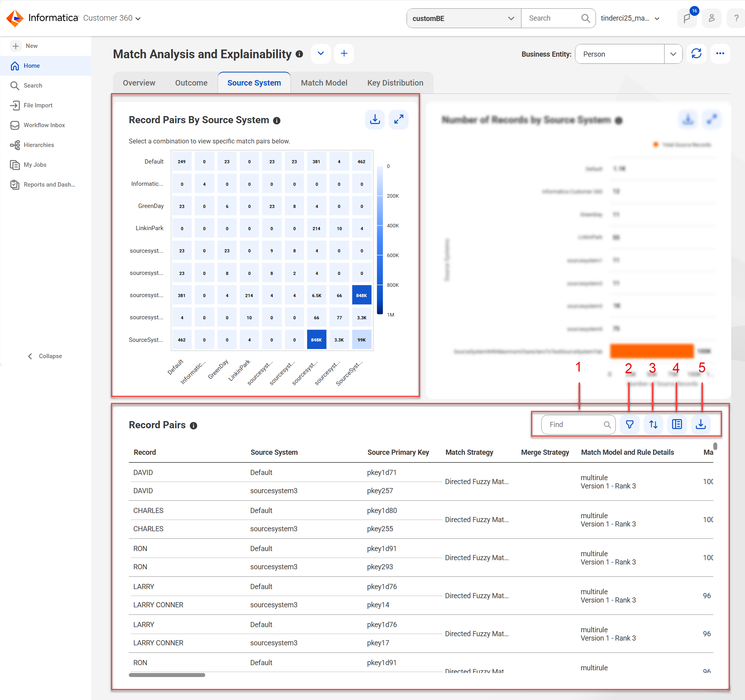Click the horizontal scrollbar under Record Pairs table
Screen dimensions: 745x700
[x=167, y=675]
